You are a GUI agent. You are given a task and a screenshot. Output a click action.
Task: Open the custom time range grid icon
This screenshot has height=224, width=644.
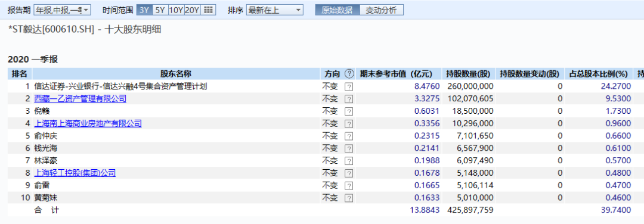coord(208,10)
